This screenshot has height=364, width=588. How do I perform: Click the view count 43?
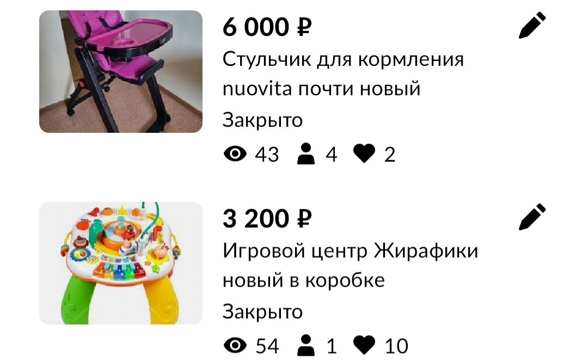tap(267, 155)
